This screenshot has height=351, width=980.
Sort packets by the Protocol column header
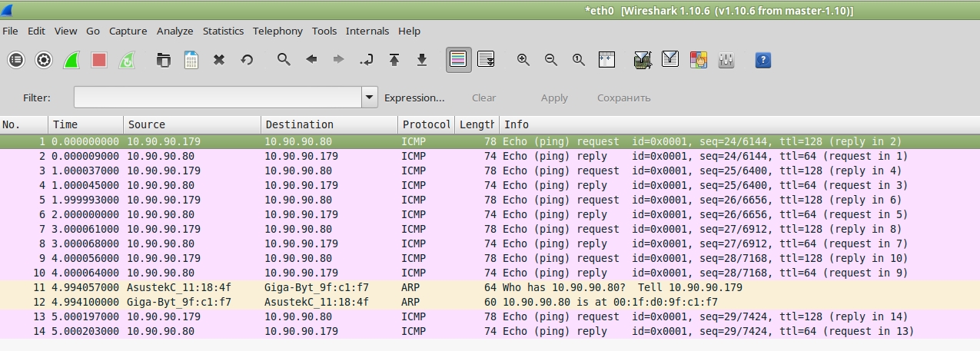426,124
